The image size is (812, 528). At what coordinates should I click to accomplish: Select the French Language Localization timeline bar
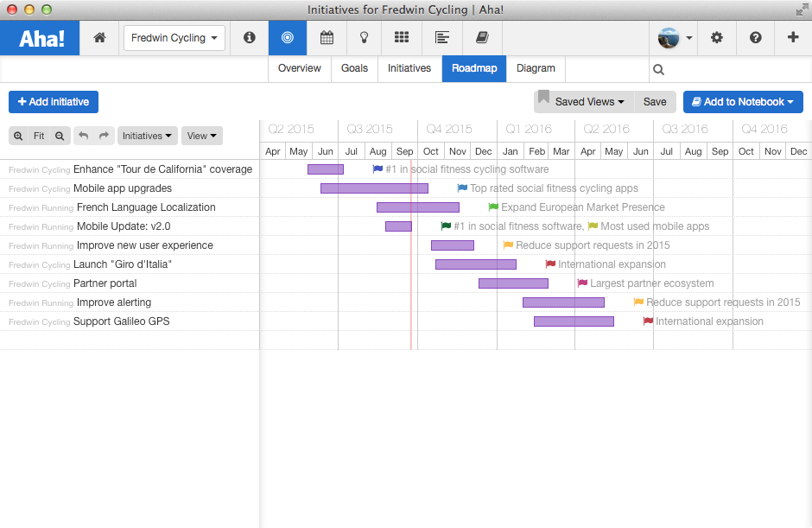tap(418, 207)
